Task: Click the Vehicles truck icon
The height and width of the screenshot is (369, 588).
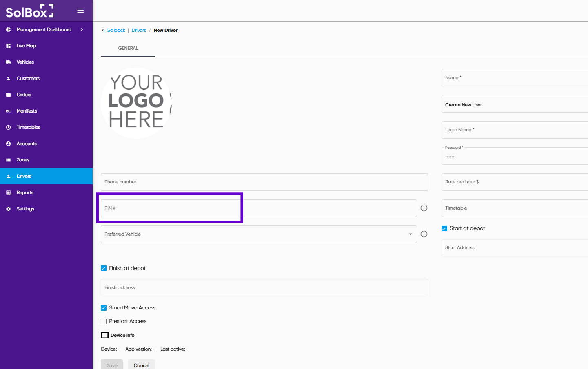Action: point(8,62)
